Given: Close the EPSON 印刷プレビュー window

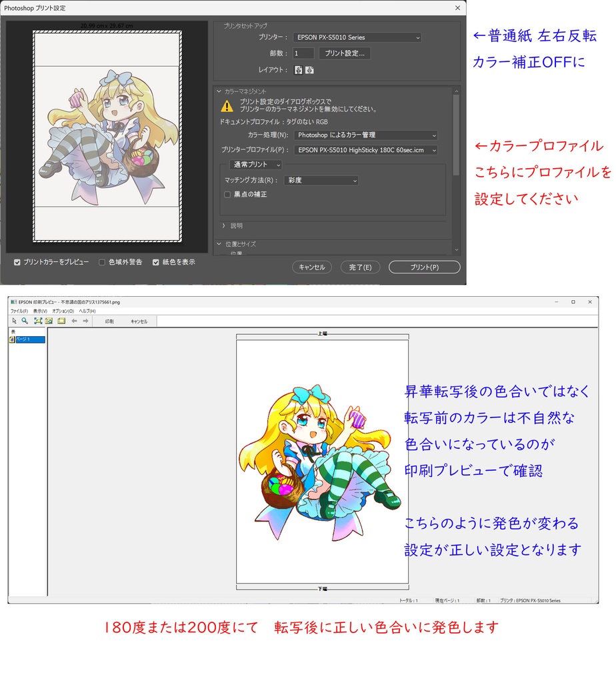Looking at the screenshot, I should point(590,302).
